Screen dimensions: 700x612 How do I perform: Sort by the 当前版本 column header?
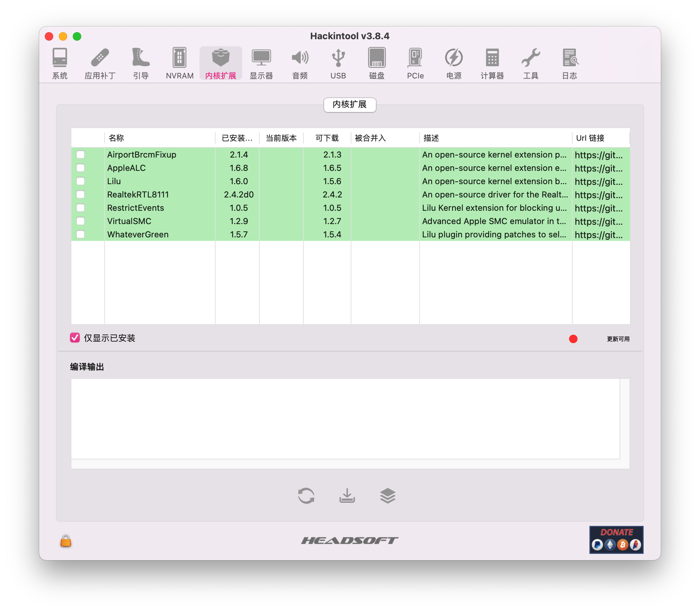[x=281, y=138]
